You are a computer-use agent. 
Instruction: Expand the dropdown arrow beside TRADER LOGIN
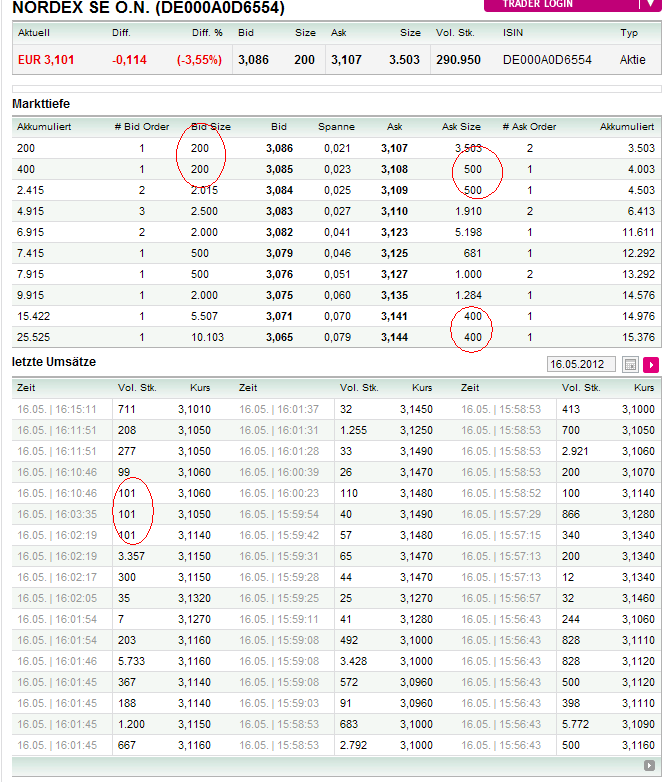tap(651, 4)
